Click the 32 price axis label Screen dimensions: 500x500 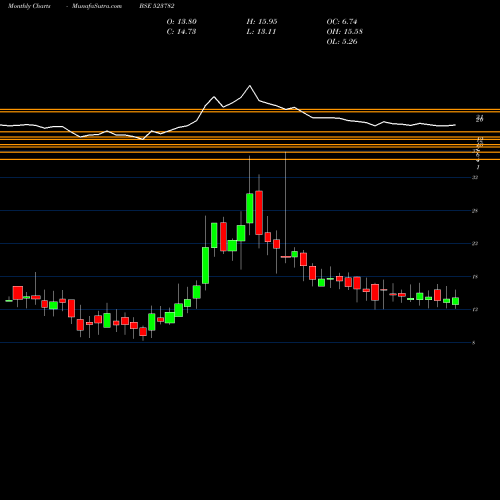(475, 177)
